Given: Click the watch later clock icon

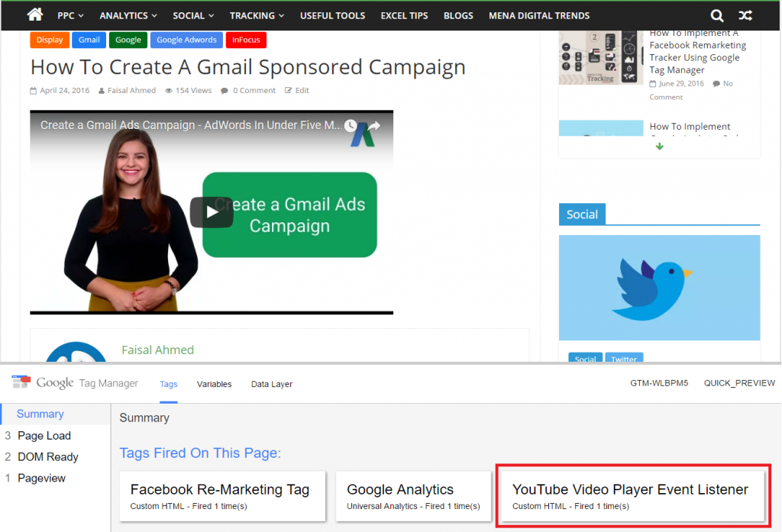Looking at the screenshot, I should point(351,126).
